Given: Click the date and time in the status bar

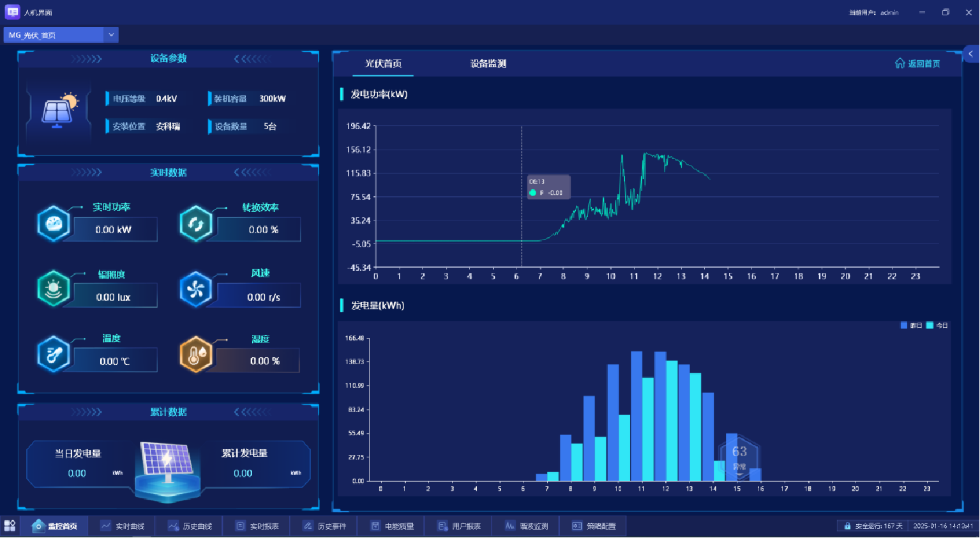Looking at the screenshot, I should [943, 526].
